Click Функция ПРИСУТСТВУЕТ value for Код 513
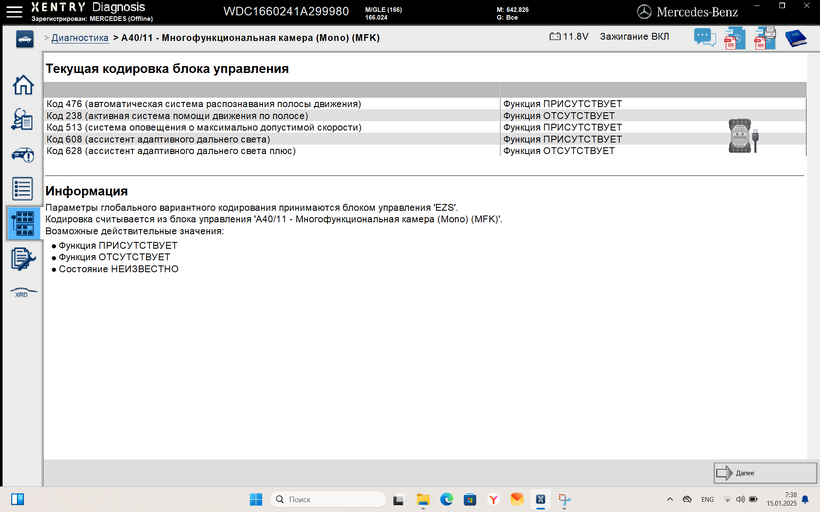820x512 pixels. 562,127
